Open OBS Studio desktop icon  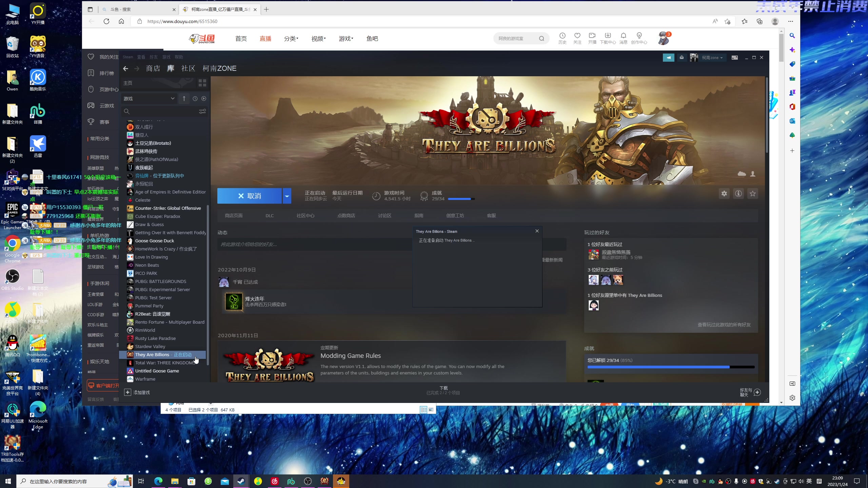(13, 280)
